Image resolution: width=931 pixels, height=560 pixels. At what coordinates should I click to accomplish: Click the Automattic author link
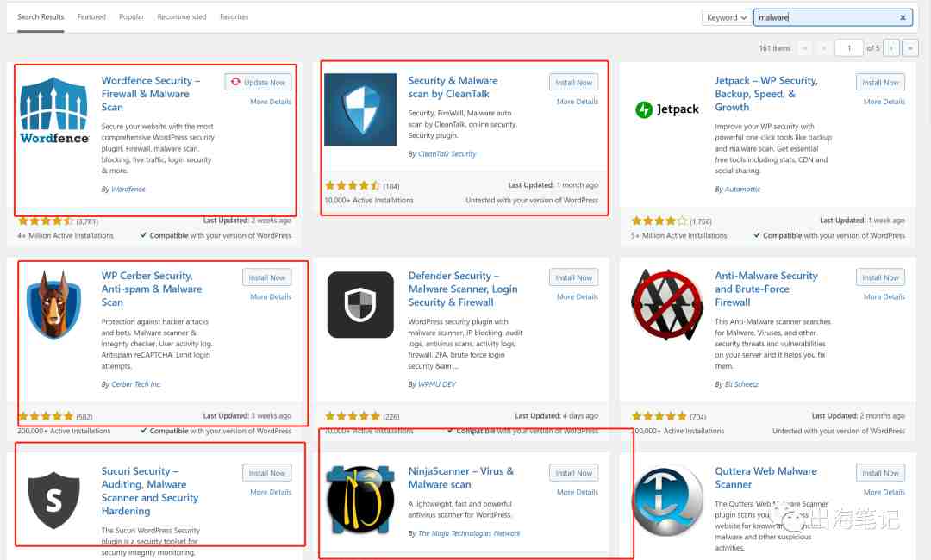(742, 190)
